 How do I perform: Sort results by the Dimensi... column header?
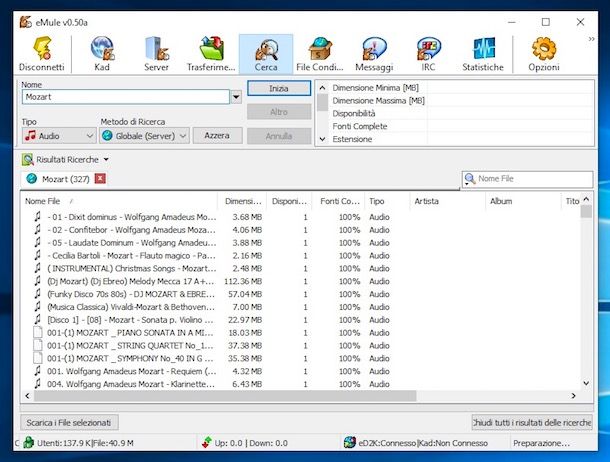point(244,201)
